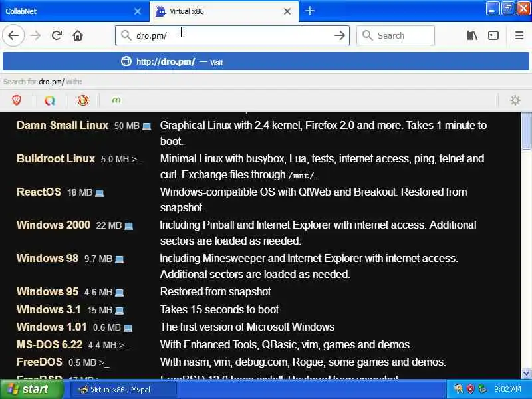Reload the current page

(x=57, y=35)
